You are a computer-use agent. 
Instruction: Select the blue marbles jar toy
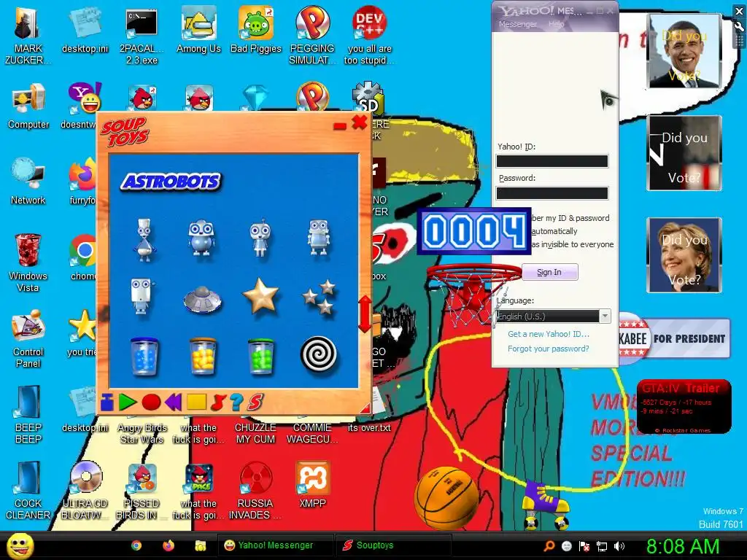click(x=144, y=356)
